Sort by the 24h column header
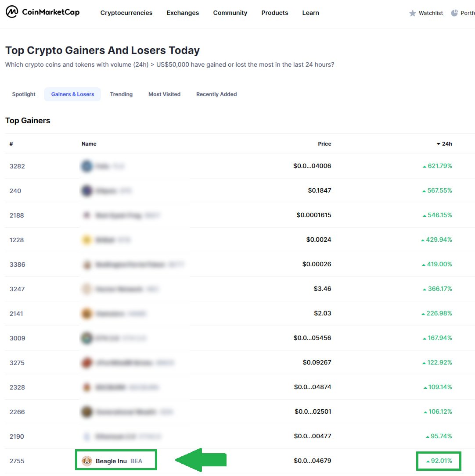Image resolution: width=475 pixels, height=476 pixels. (444, 143)
